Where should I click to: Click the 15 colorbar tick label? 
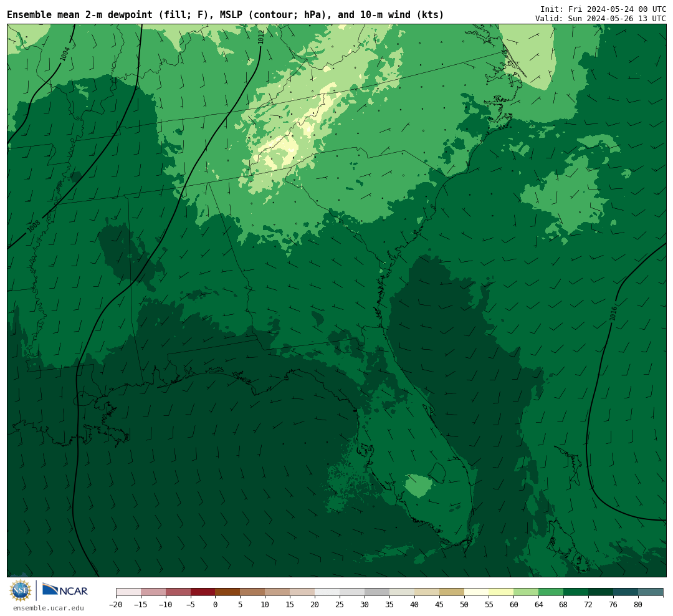click(x=290, y=604)
